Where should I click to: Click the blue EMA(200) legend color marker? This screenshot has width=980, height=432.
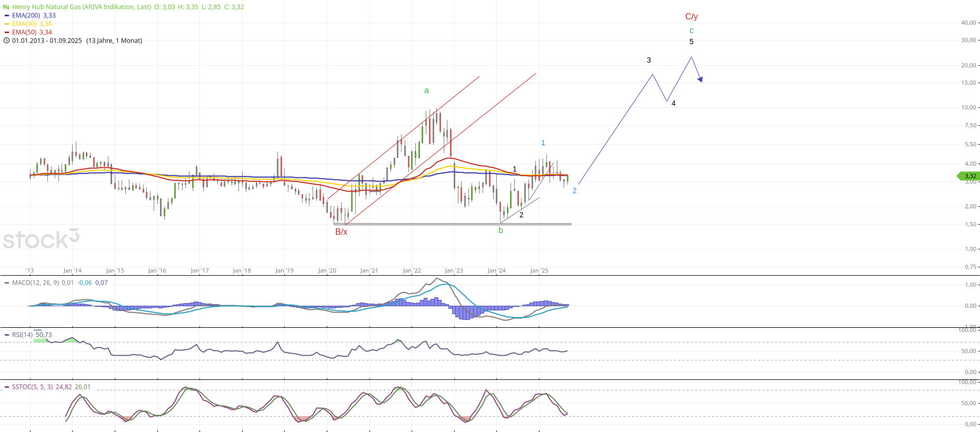coord(7,15)
